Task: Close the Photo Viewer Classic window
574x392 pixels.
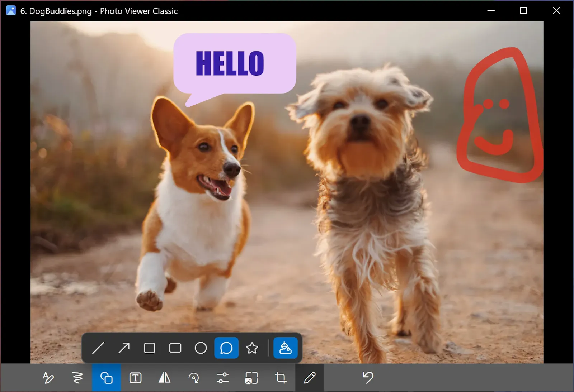Action: pos(556,11)
